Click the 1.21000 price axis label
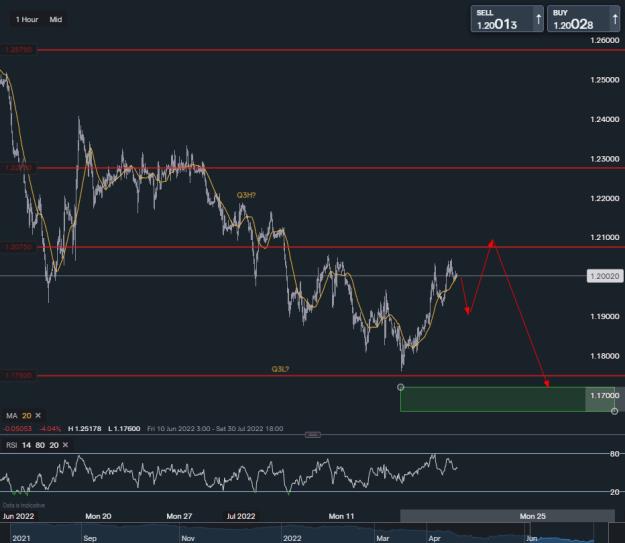 point(605,237)
